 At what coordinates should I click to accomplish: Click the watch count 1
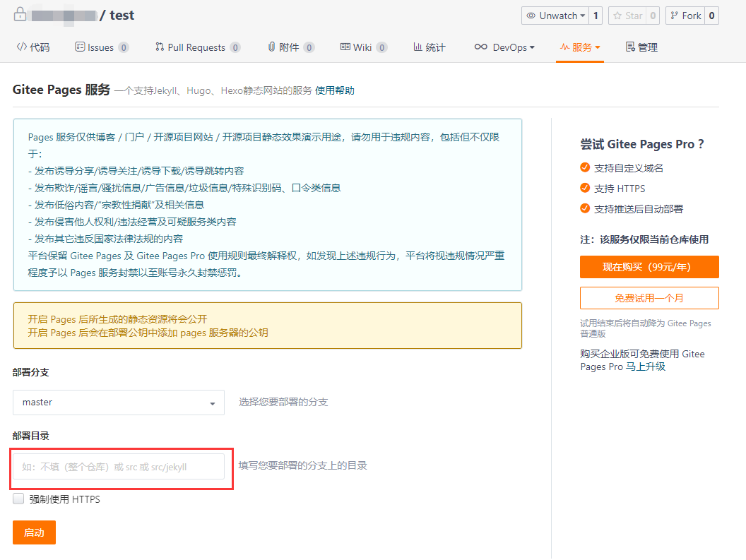point(596,16)
